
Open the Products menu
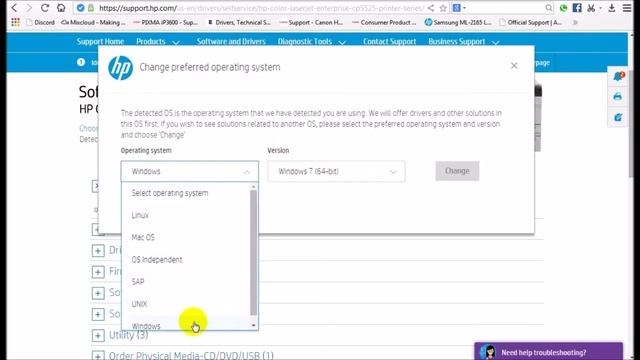click(x=158, y=42)
